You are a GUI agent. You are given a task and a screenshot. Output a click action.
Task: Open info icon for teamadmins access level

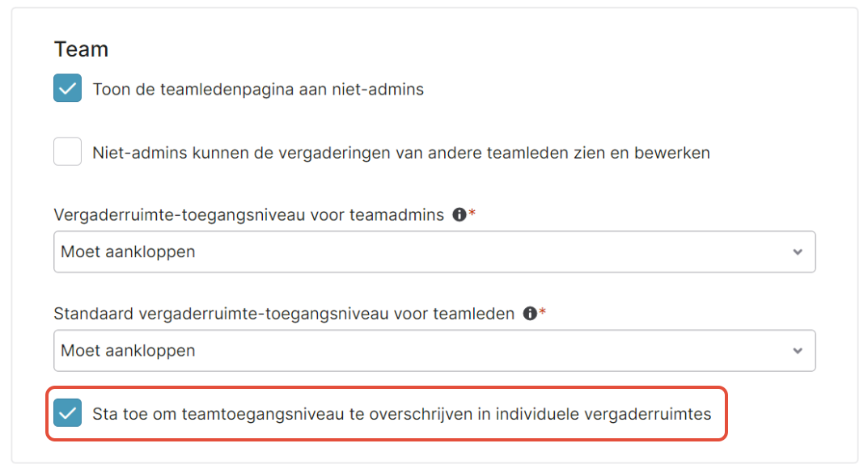pyautogui.click(x=459, y=214)
